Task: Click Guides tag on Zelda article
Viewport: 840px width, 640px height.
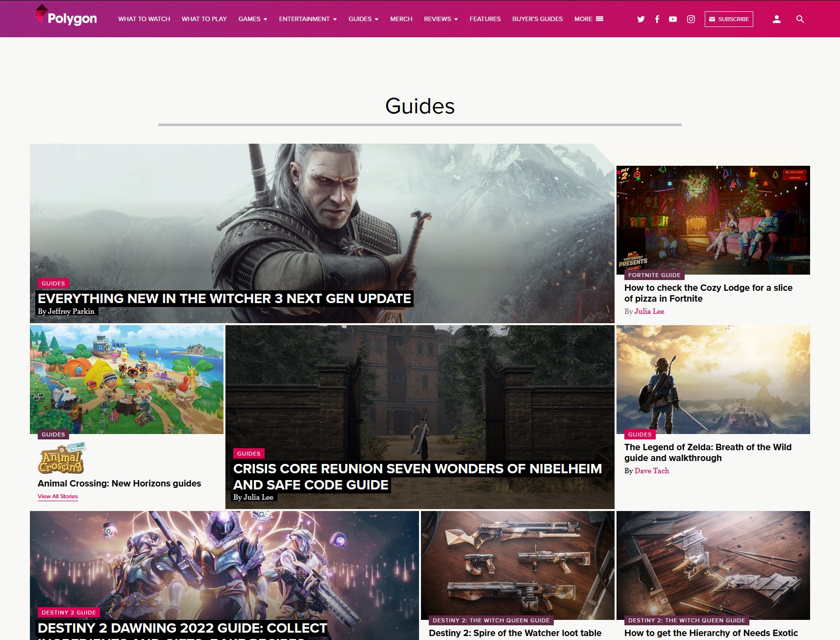Action: 640,435
